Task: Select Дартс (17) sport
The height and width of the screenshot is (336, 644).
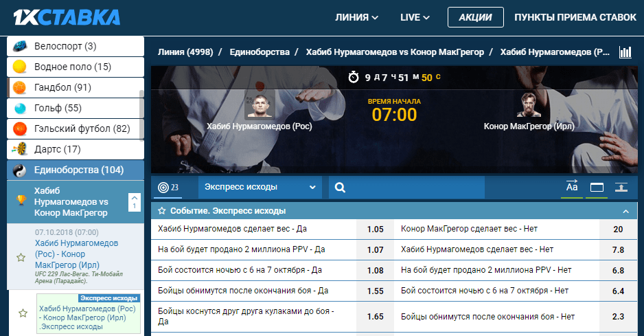Action: coord(76,149)
